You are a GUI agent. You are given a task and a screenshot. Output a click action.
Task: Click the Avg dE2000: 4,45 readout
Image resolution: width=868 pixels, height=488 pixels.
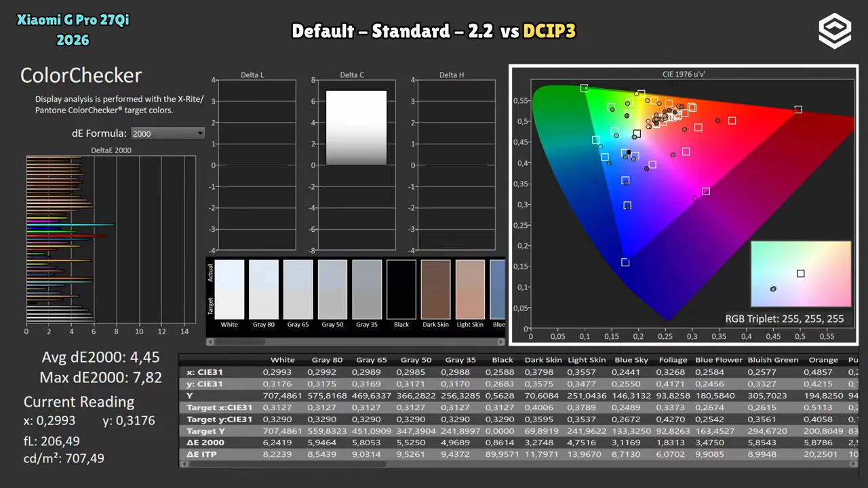(x=101, y=357)
